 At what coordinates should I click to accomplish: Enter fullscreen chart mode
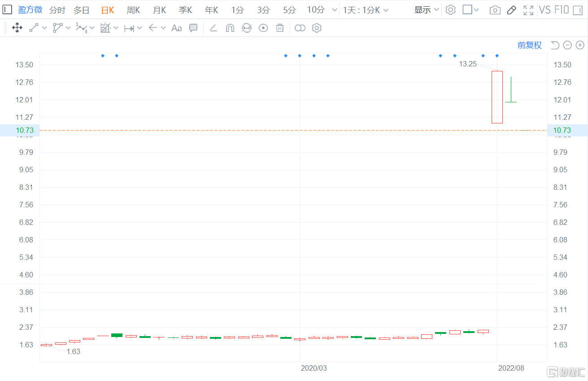[528, 10]
